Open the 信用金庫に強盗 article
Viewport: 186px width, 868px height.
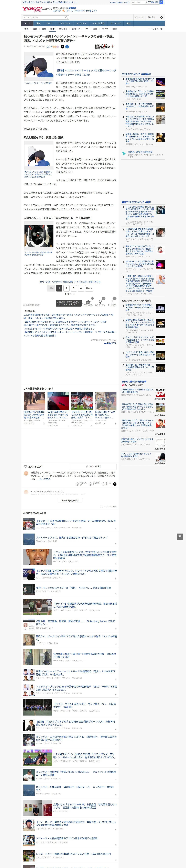click(84, 655)
